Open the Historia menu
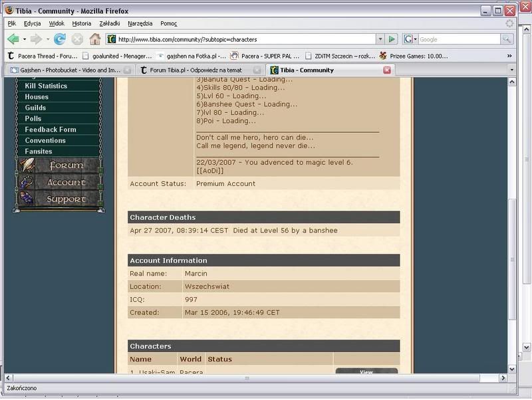 81,23
